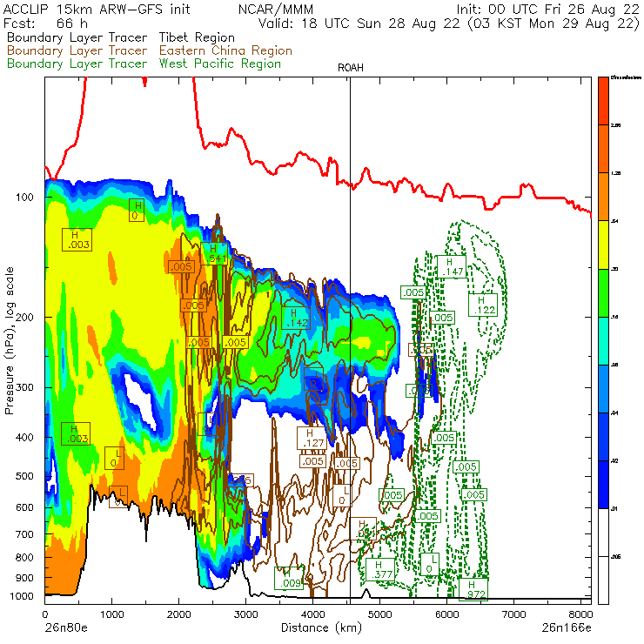
Task: Click the brown 'Eastern China Region' legend entry
Action: (225, 50)
